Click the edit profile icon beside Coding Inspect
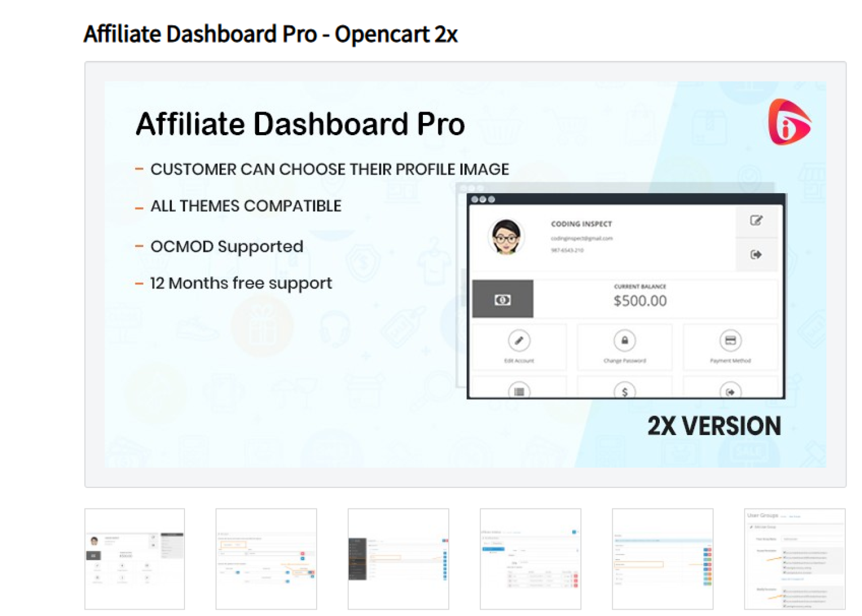This screenshot has width=862, height=616. tap(756, 221)
